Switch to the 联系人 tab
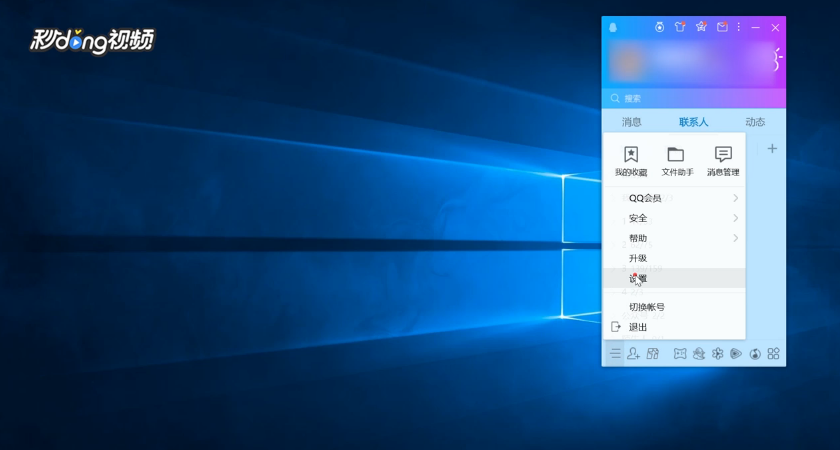 click(694, 122)
